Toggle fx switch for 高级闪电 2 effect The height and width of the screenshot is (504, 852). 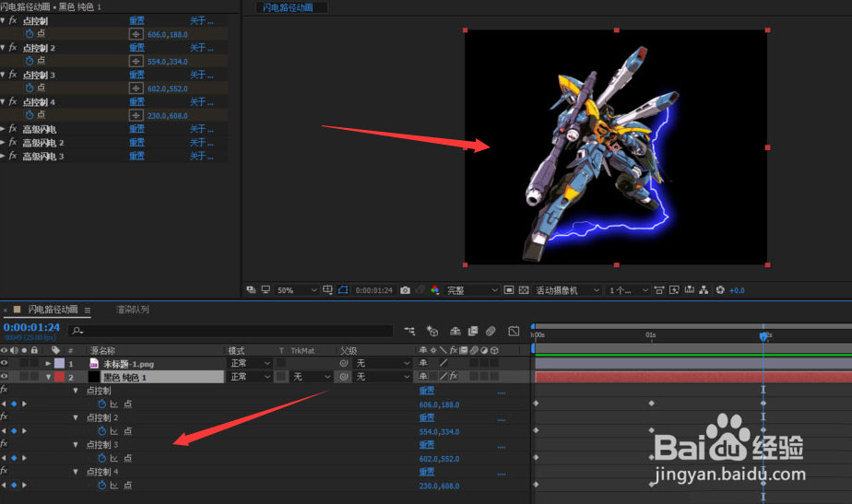point(13,142)
